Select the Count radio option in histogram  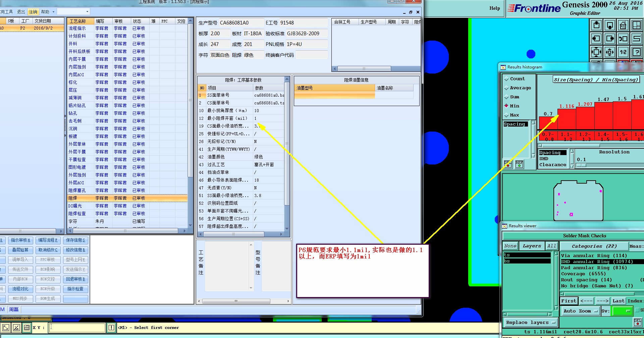point(506,79)
